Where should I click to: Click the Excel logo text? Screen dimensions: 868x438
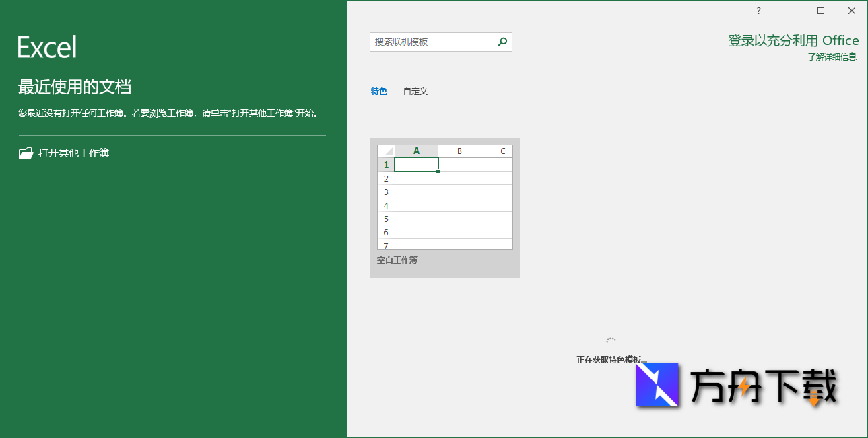46,47
